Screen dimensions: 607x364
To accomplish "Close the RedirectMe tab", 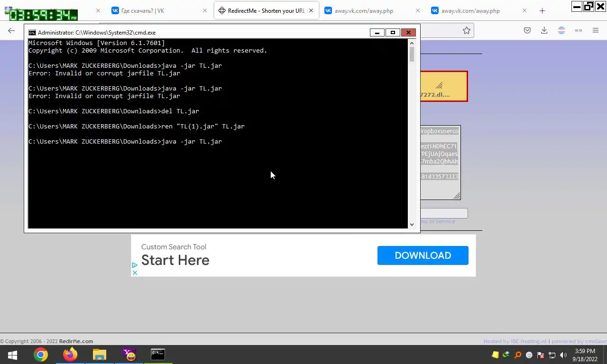I will tap(311, 10).
